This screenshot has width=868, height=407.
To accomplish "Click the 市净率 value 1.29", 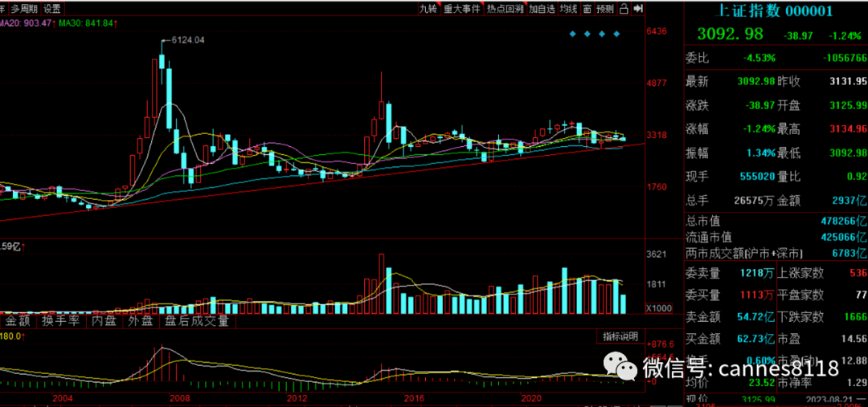I will 858,382.
